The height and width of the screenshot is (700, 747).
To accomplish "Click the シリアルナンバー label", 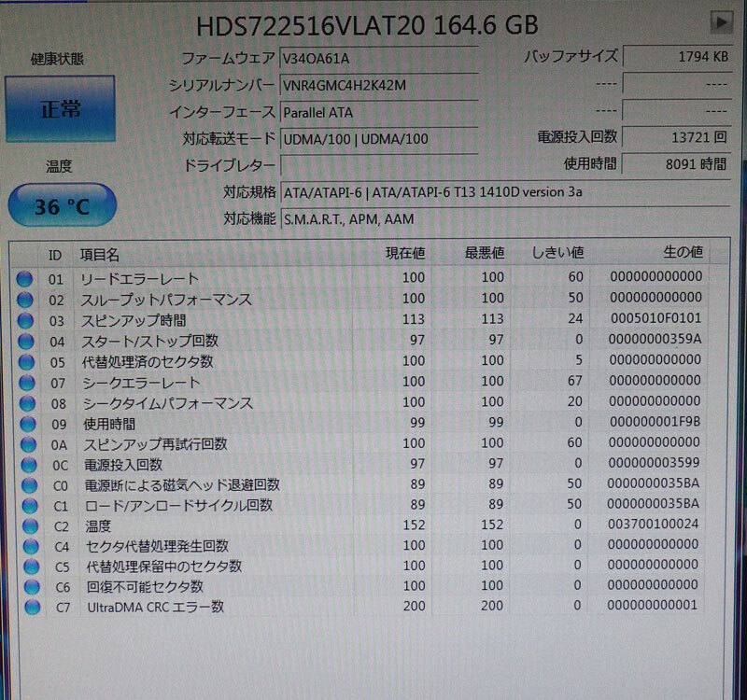I will pos(221,86).
